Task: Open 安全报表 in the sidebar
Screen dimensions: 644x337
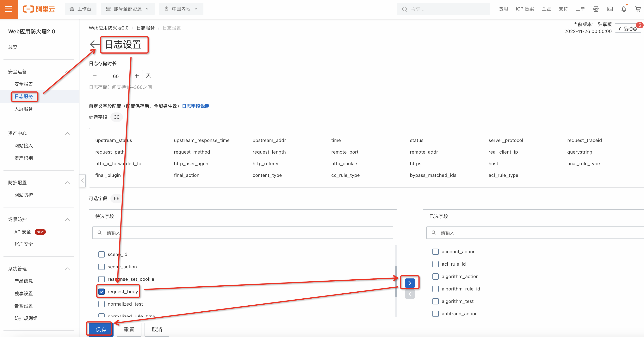Action: 23,84
